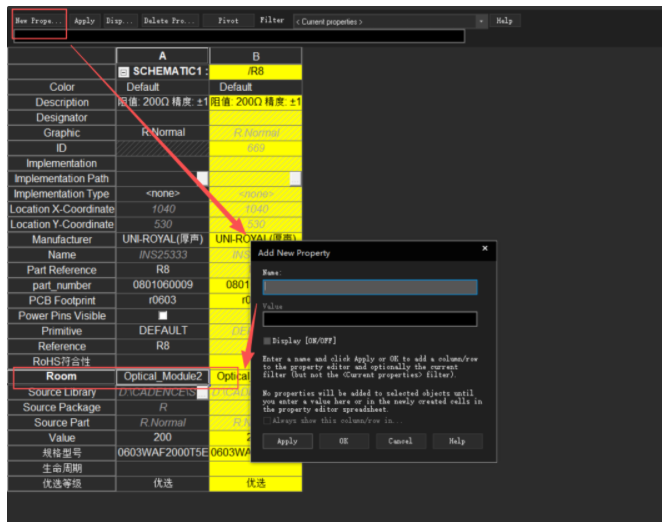662x522 pixels.
Task: Collapse the SCHEMATIC1 tree node
Action: pos(123,72)
